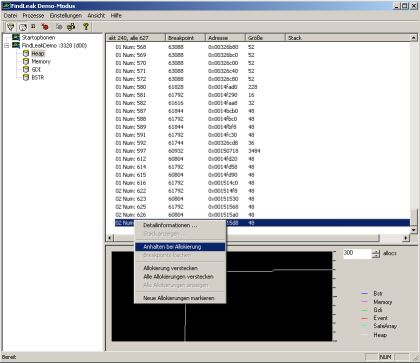Screen dimensions: 420x363
Task: Click size value 228
Action: 253,87
